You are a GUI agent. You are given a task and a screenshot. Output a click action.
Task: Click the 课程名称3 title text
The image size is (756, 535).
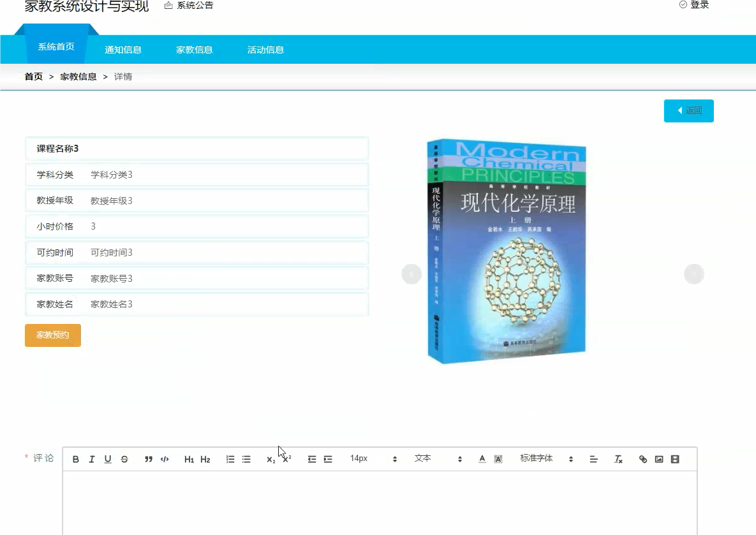tap(57, 149)
